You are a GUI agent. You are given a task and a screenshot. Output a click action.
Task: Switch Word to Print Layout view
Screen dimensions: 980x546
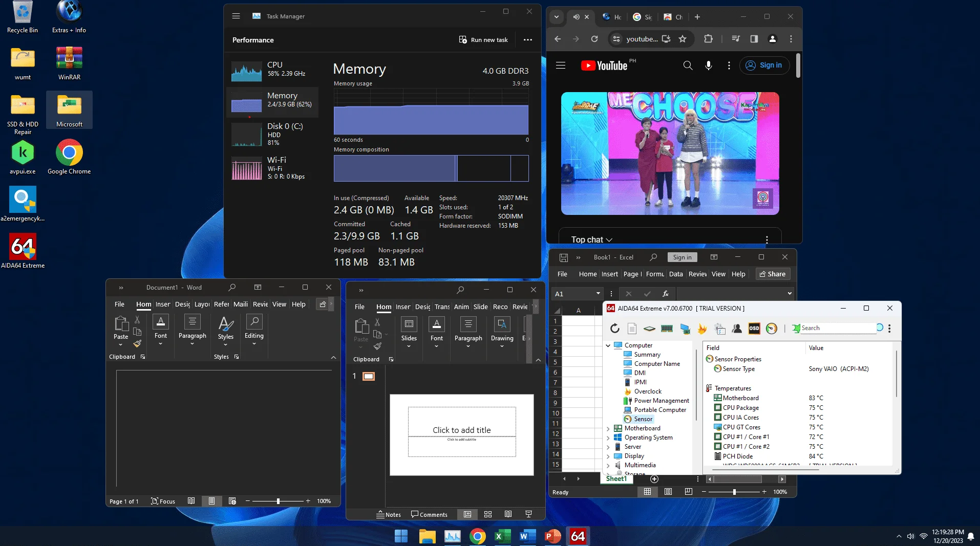click(211, 501)
